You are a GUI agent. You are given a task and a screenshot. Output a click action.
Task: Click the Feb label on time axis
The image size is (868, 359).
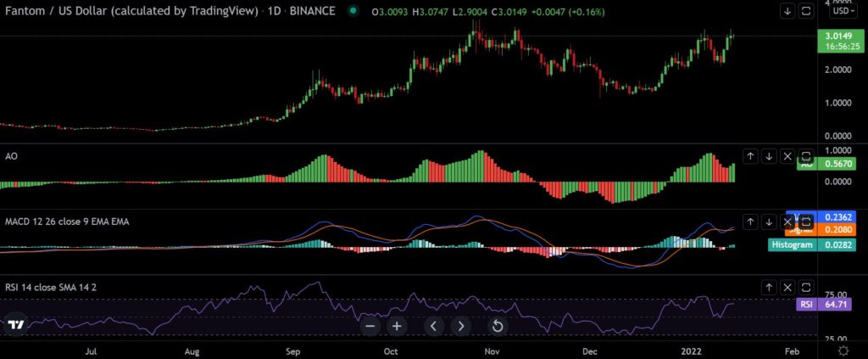point(793,351)
